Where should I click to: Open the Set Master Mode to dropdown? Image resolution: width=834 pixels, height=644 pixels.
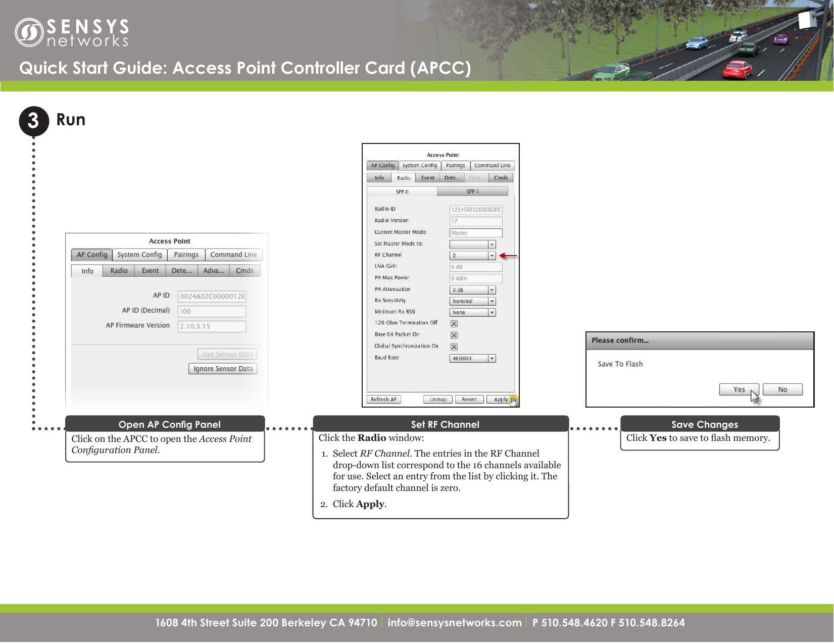[473, 244]
